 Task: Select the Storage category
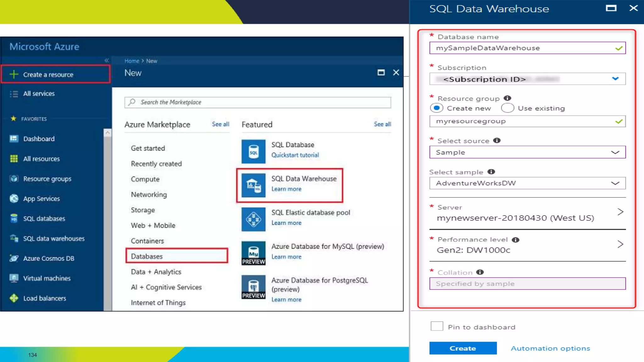point(143,210)
